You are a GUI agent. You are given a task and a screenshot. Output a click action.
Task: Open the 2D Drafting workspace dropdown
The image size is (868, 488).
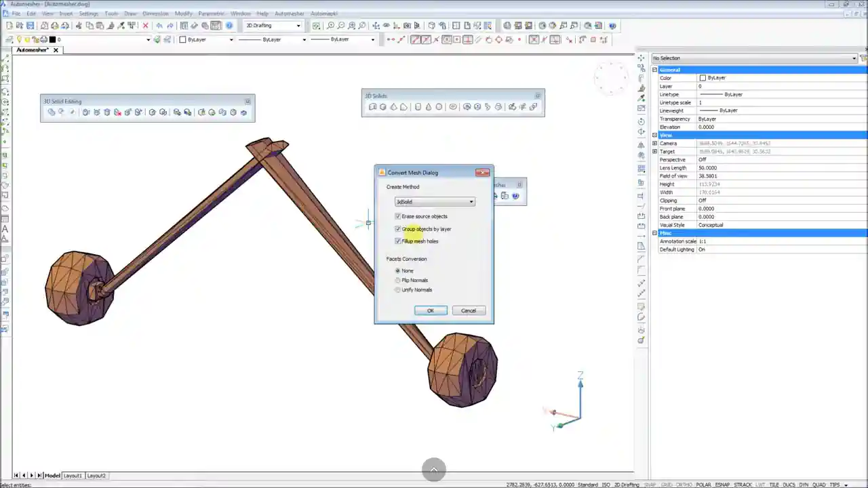pos(298,25)
